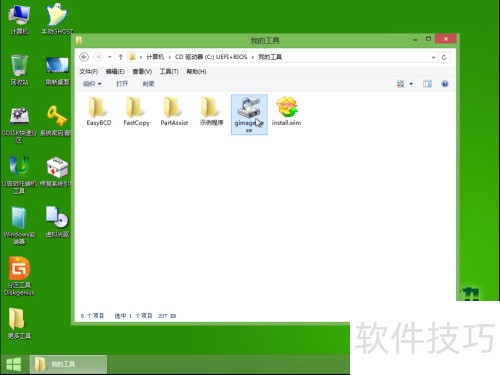This screenshot has width=500, height=375.
Task: Select the gimagex.exe program file
Action: [x=249, y=114]
